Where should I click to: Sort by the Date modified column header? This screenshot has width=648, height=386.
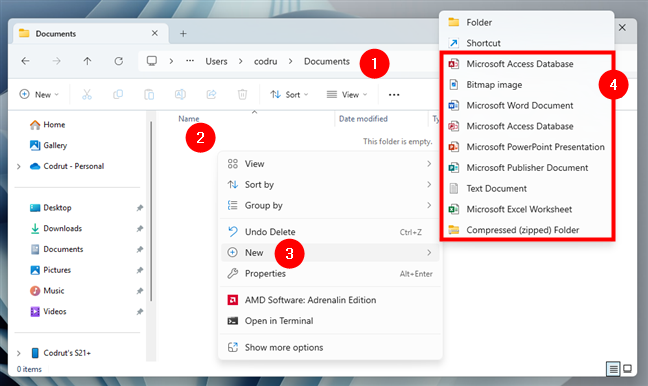point(363,119)
